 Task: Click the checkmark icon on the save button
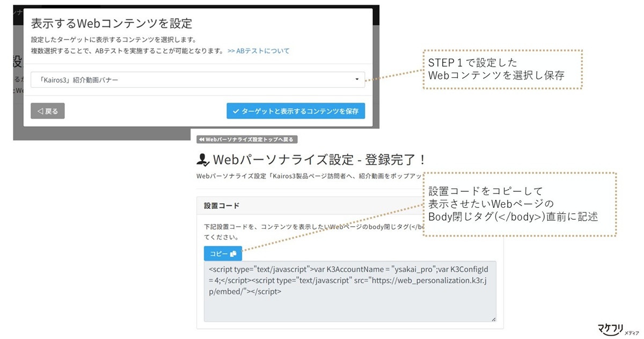click(x=236, y=111)
